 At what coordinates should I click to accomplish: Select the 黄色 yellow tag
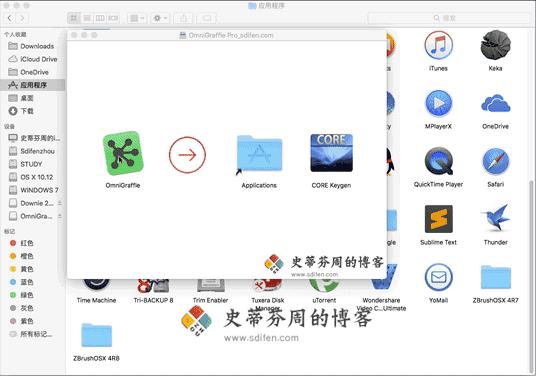tap(32, 269)
